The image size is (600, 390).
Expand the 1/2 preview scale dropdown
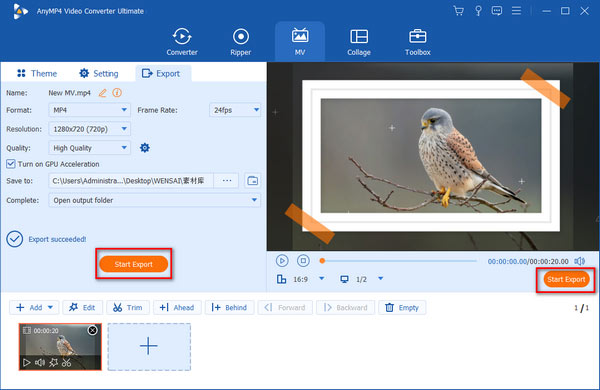point(380,279)
